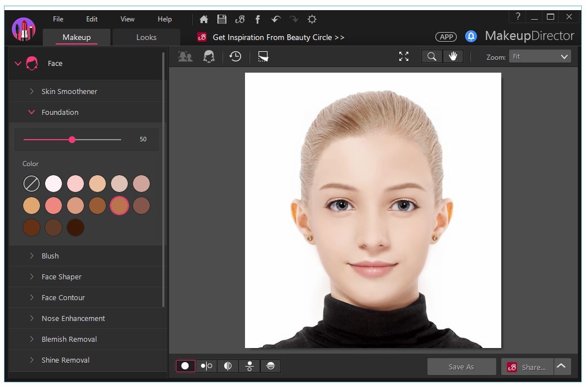Click the Undo arrow icon
Viewport: 588px width, 388px height.
coord(275,19)
